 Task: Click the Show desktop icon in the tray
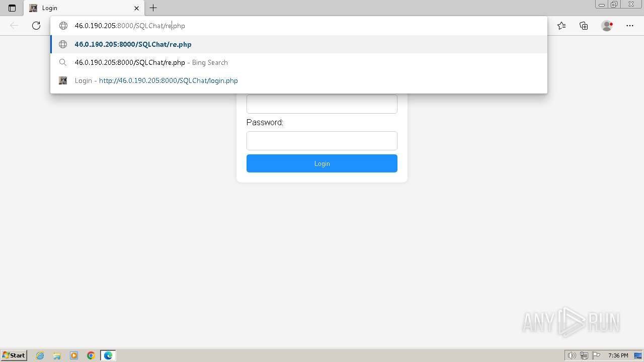(638, 355)
